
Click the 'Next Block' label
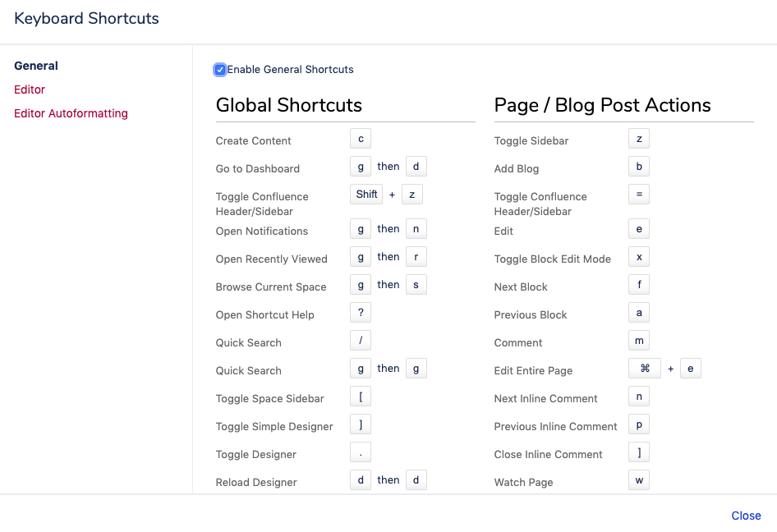521,287
